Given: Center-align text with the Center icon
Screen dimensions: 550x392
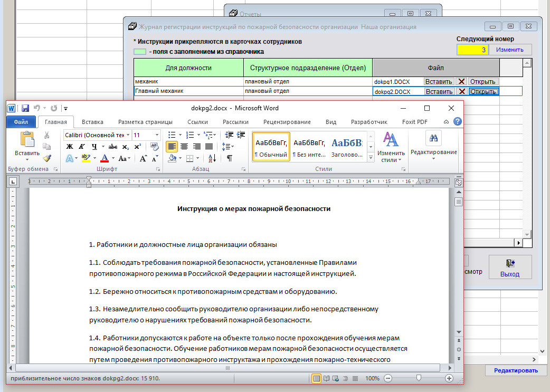Looking at the screenshot, I should (x=184, y=147).
